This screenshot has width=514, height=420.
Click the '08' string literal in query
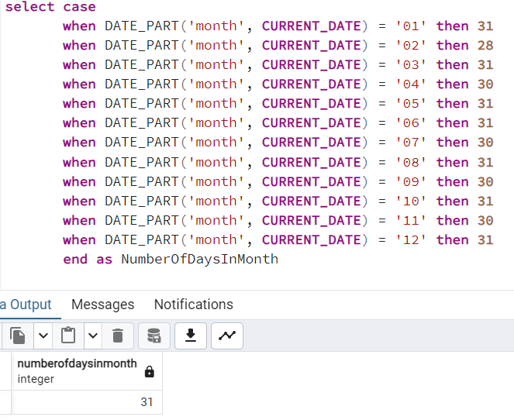[411, 162]
